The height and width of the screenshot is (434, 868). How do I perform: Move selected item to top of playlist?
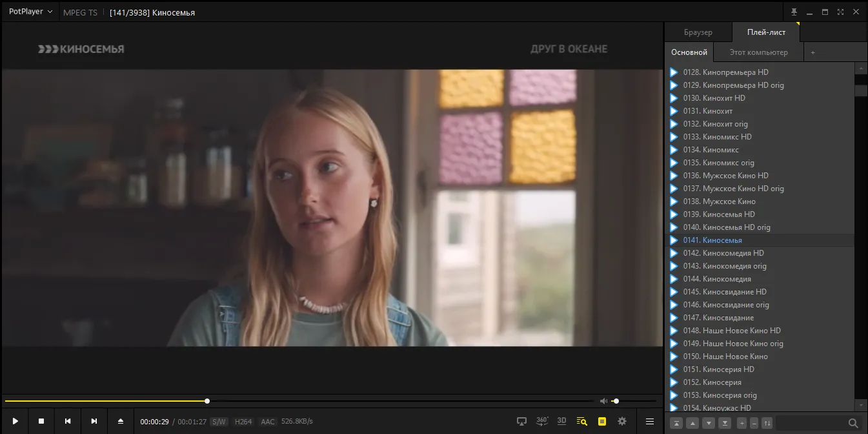tap(676, 424)
